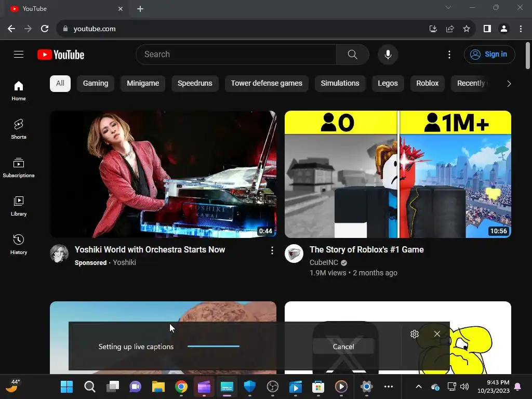Open the tab search chevron
Image resolution: width=532 pixels, height=399 pixels.
[448, 7]
